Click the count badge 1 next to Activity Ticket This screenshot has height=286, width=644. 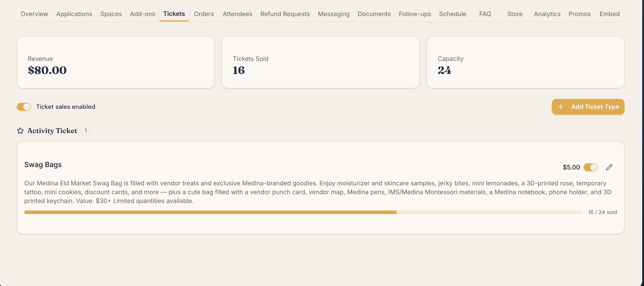tap(86, 131)
